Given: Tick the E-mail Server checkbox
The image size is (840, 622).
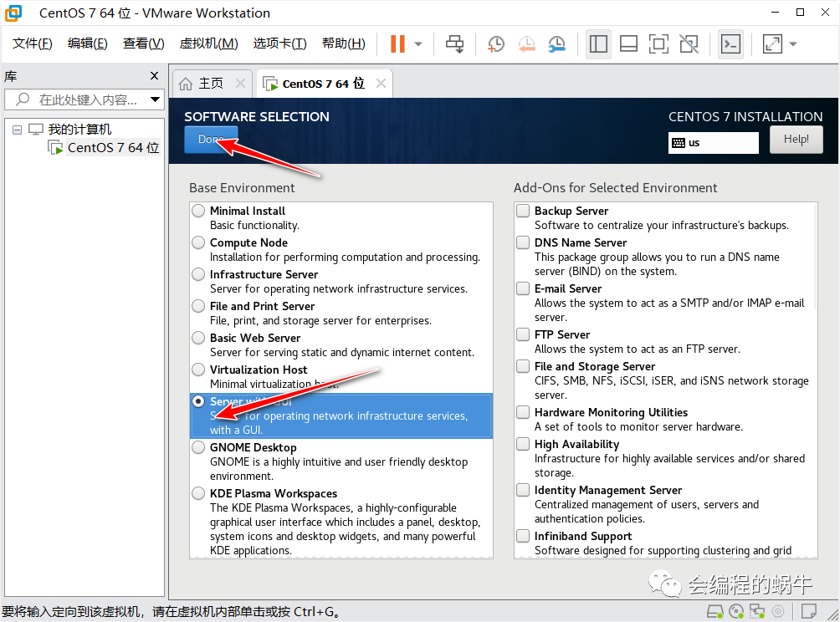Looking at the screenshot, I should [x=523, y=288].
